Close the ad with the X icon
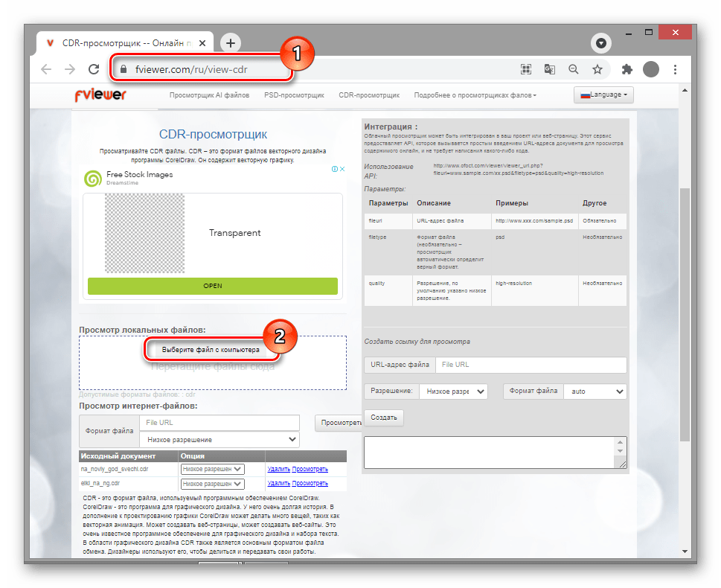721x588 pixels. point(342,169)
